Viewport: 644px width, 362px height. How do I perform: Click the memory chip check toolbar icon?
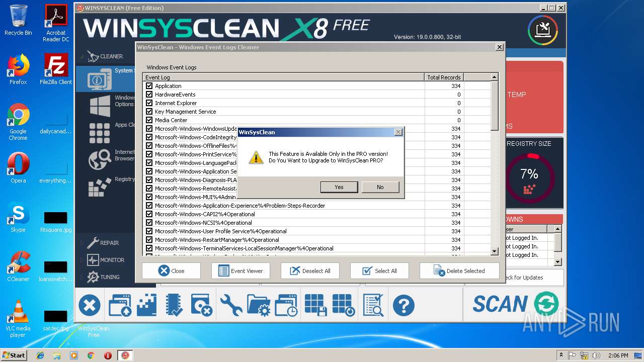point(174,305)
